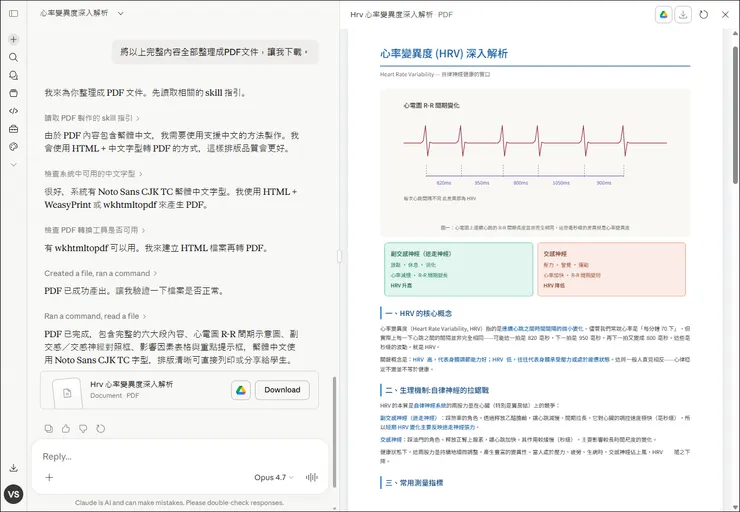The height and width of the screenshot is (512, 740).
Task: Click the user message bubble text
Action: pyautogui.click(x=215, y=52)
